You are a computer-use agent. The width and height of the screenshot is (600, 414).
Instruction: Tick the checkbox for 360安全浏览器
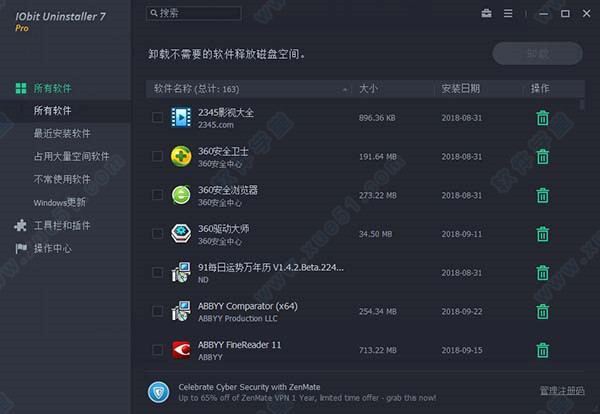(157, 195)
